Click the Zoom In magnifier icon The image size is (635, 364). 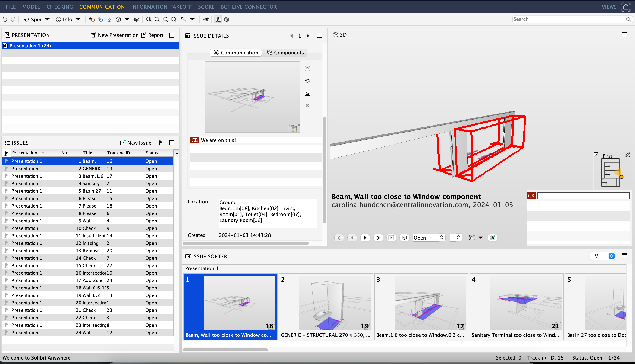[x=157, y=19]
